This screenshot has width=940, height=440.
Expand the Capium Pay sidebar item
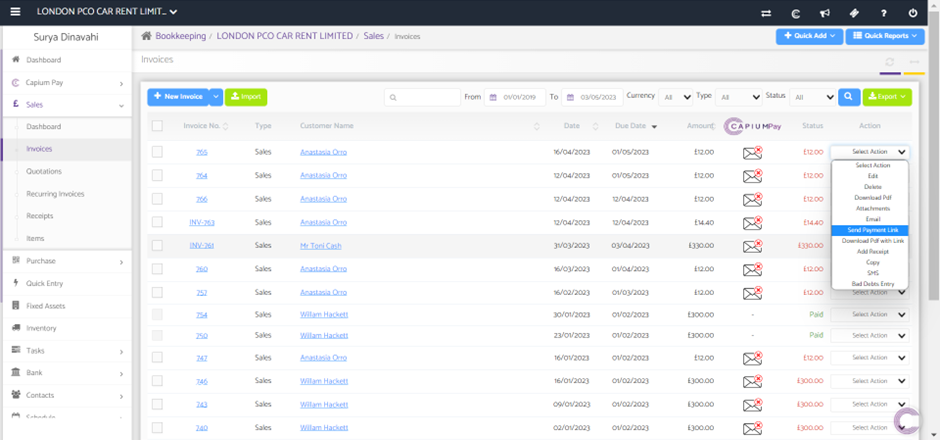pos(67,83)
